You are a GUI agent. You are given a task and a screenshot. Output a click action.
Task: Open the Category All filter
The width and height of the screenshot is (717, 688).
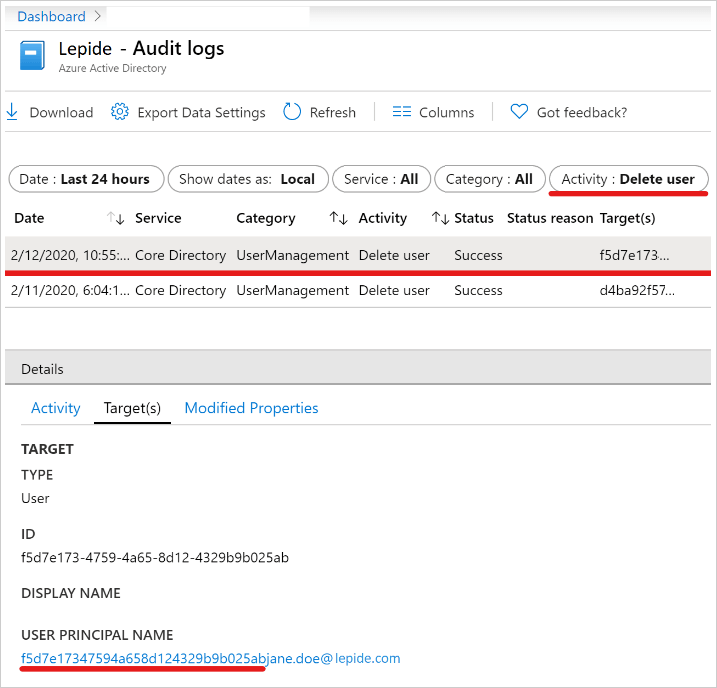click(x=489, y=179)
